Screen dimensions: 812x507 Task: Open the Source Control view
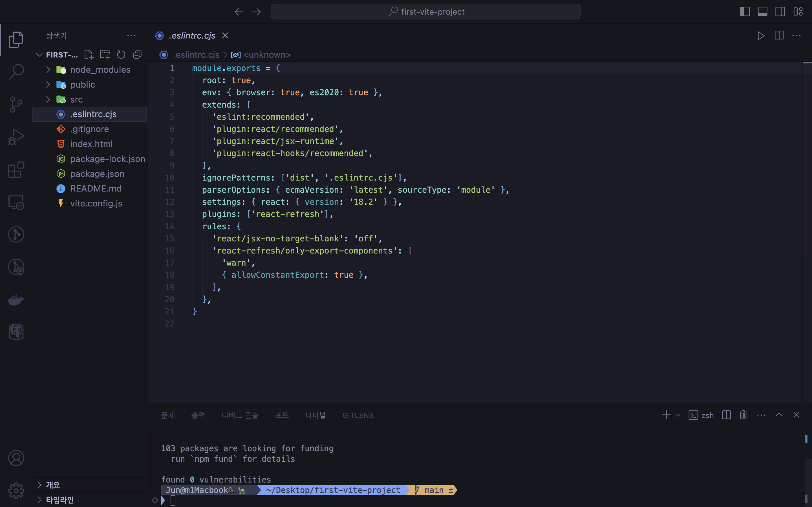click(16, 104)
